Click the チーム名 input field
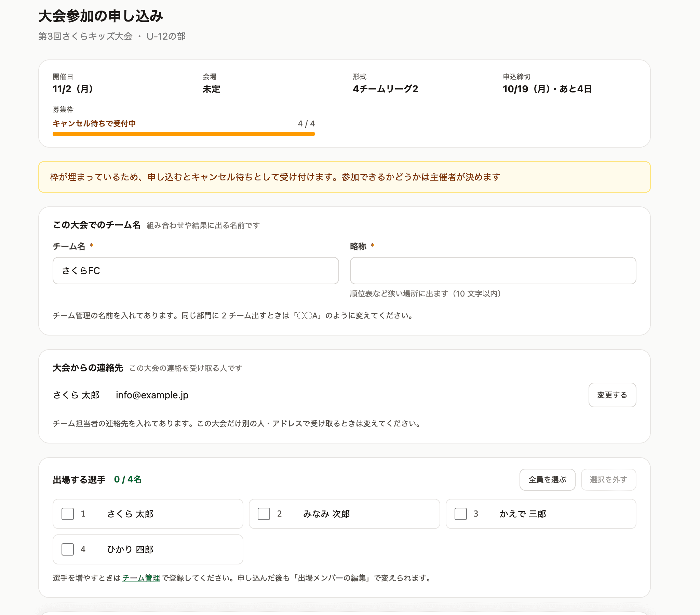Viewport: 700px width, 615px height. pyautogui.click(x=196, y=271)
